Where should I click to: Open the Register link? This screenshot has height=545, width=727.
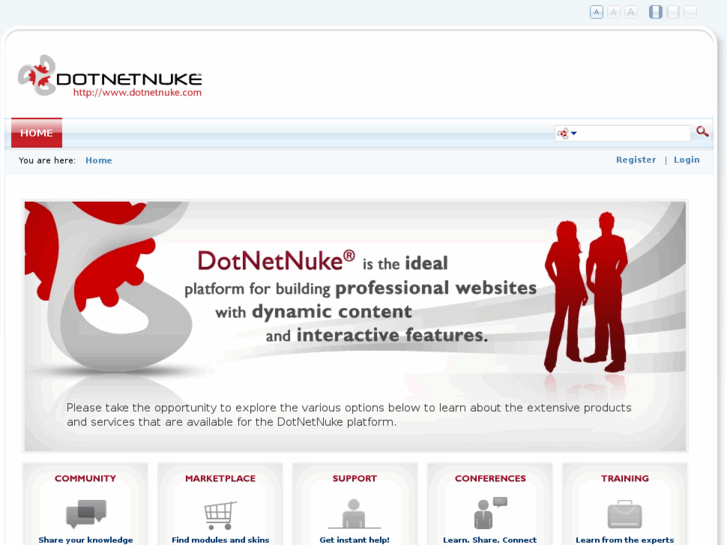[636, 160]
